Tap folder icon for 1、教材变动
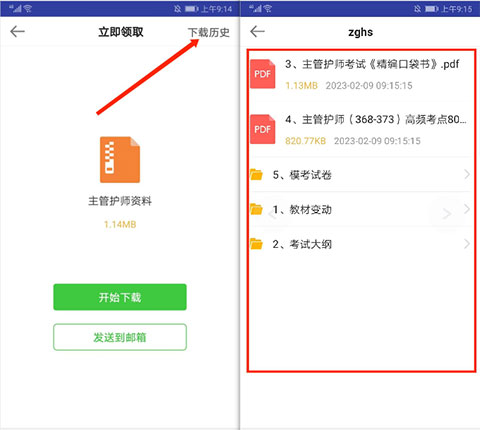The image size is (480, 430). tap(256, 209)
